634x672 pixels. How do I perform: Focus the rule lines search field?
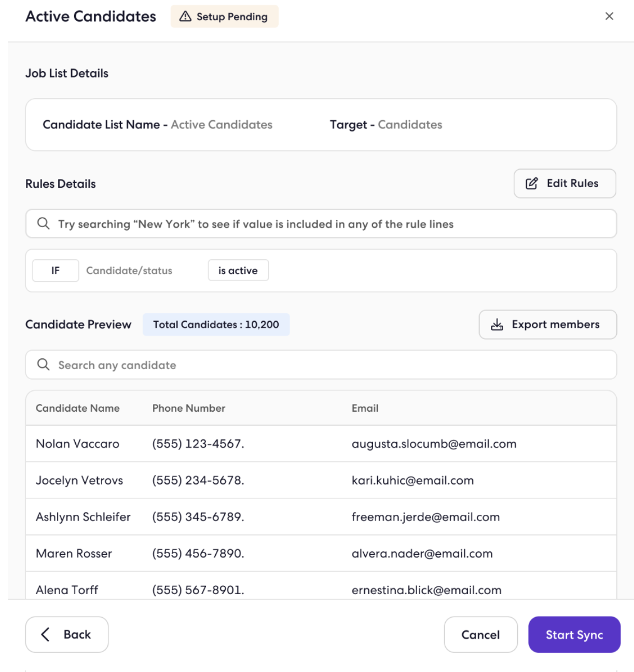point(321,223)
